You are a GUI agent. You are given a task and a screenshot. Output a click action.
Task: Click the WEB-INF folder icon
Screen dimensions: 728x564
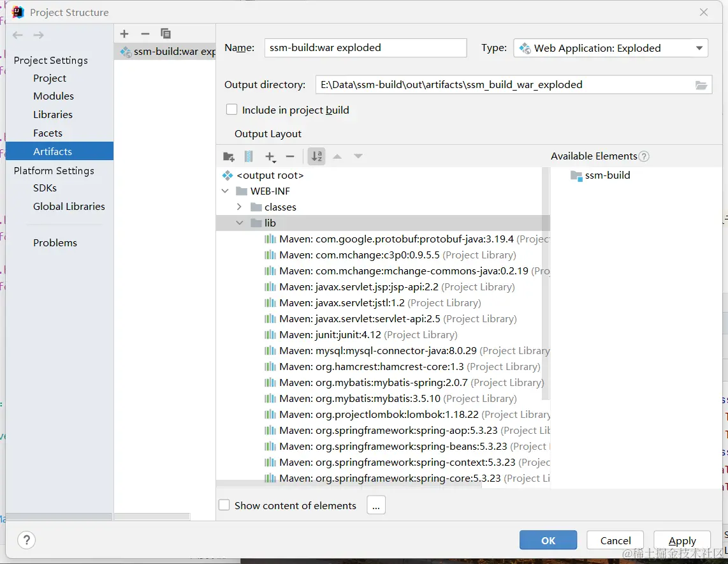[242, 191]
